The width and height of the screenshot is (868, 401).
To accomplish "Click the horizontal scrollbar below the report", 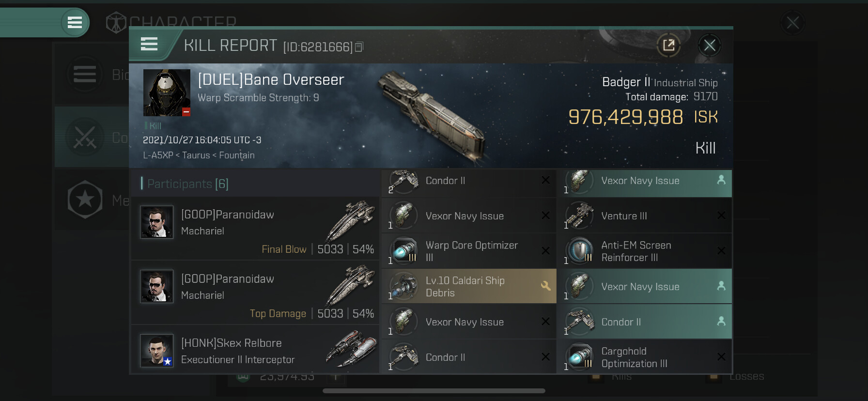I will tap(434, 391).
